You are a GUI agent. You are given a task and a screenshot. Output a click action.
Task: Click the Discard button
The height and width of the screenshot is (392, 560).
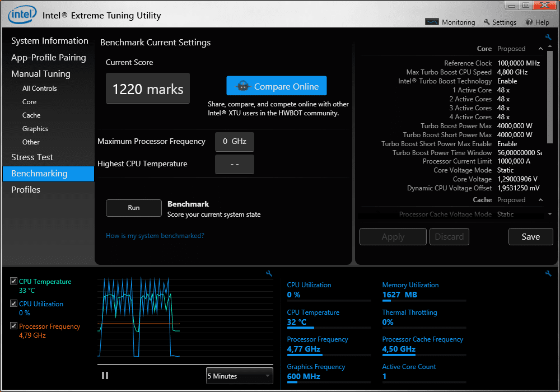tap(449, 237)
